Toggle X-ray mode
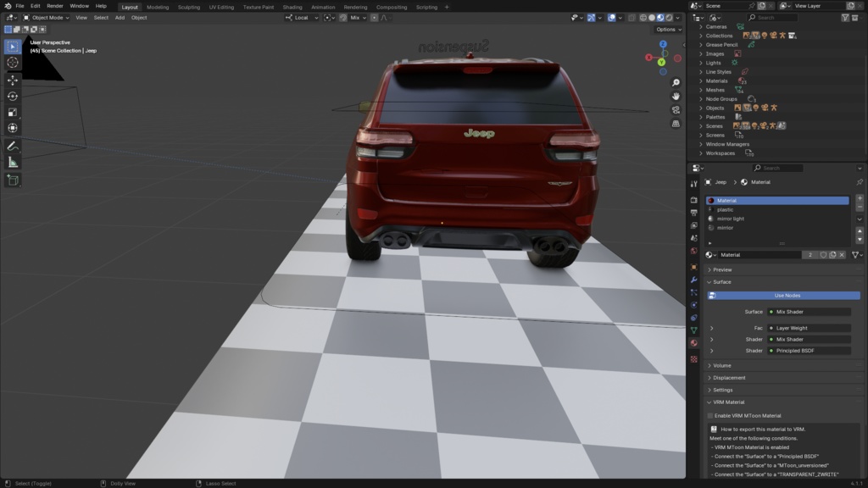Viewport: 868px width, 488px height. tap(632, 18)
